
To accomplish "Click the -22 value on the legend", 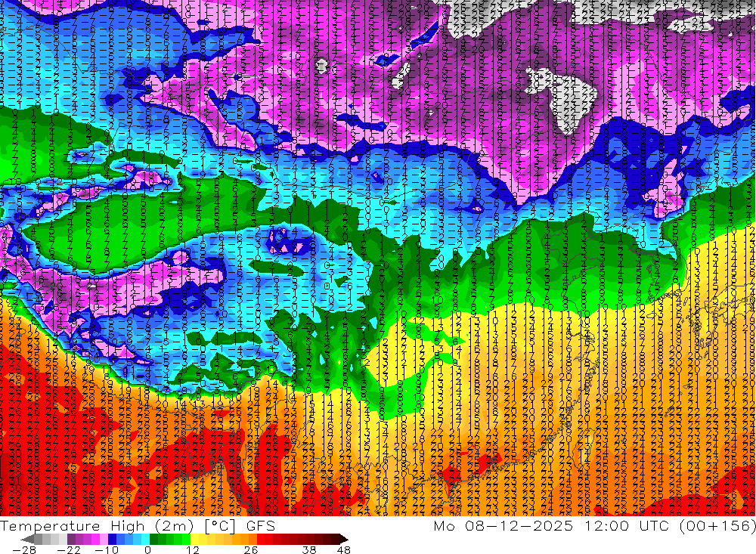I will coord(69,549).
